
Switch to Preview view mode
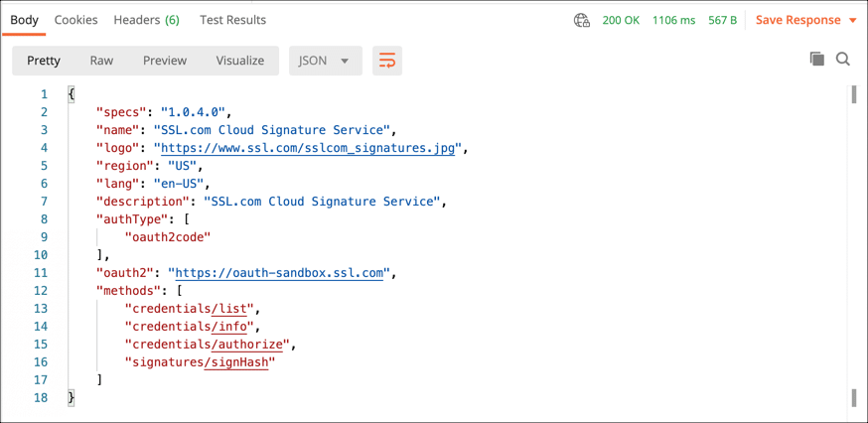pyautogui.click(x=165, y=61)
